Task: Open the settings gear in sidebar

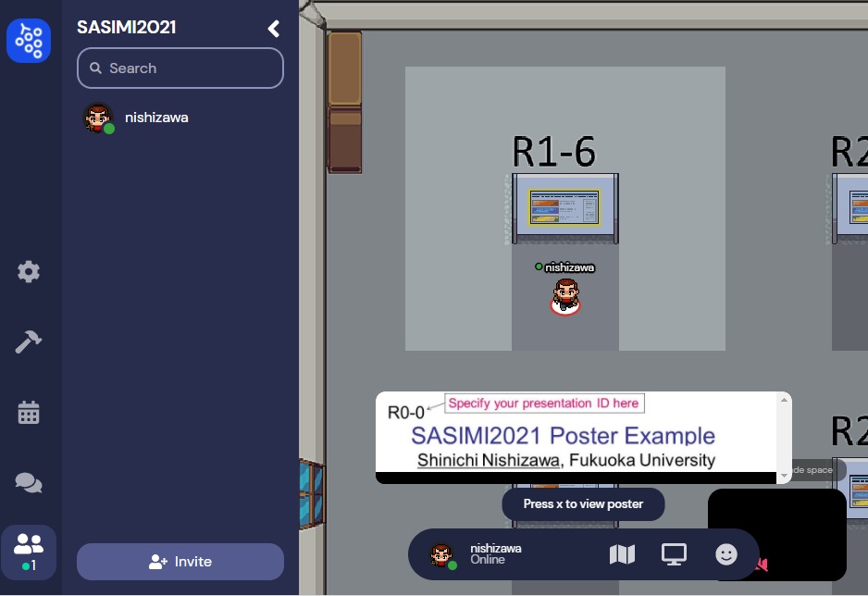Action: point(29,272)
